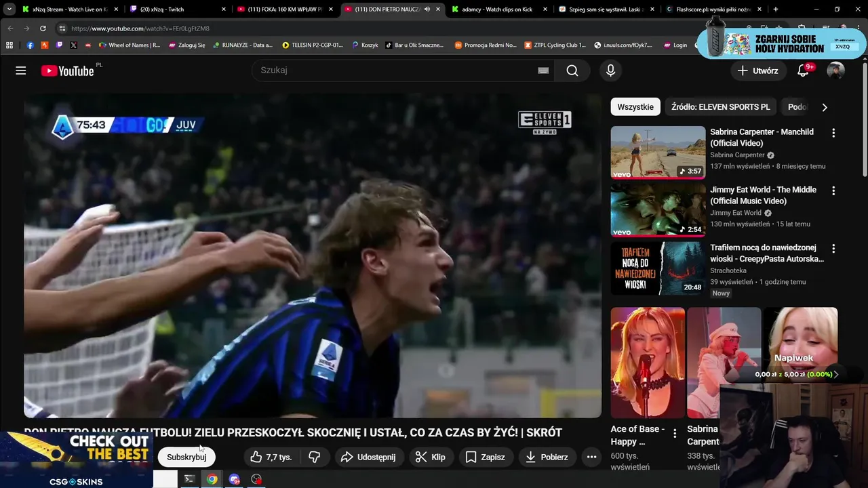This screenshot has width=868, height=488.
Task: Open options menu for Trafiłem nocą video
Action: coord(833,249)
